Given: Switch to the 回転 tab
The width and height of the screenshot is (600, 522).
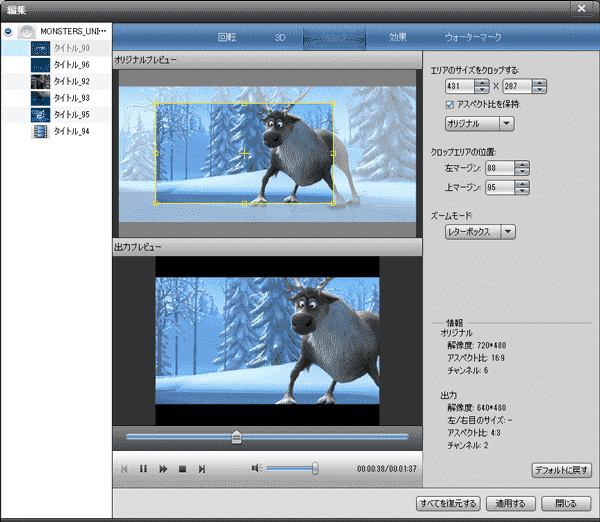Looking at the screenshot, I should pos(227,37).
